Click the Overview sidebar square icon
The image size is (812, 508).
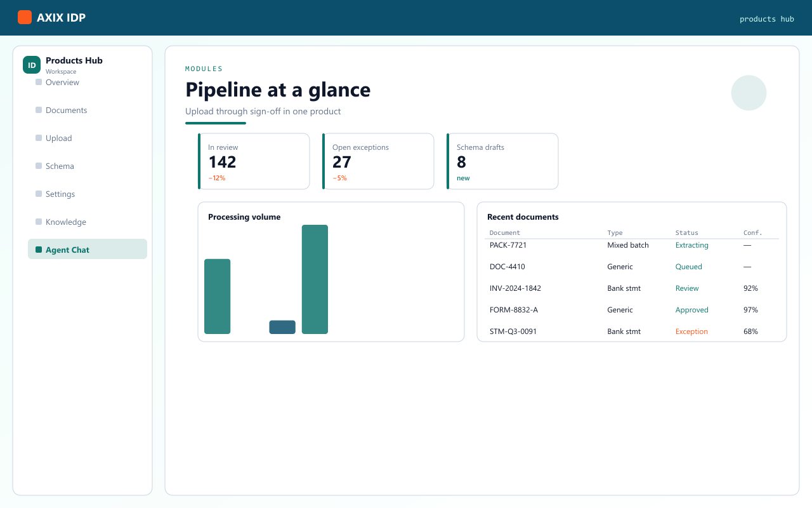(39, 82)
